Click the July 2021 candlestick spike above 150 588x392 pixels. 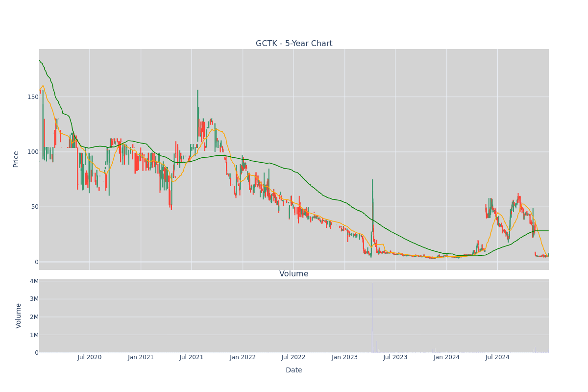point(197,115)
